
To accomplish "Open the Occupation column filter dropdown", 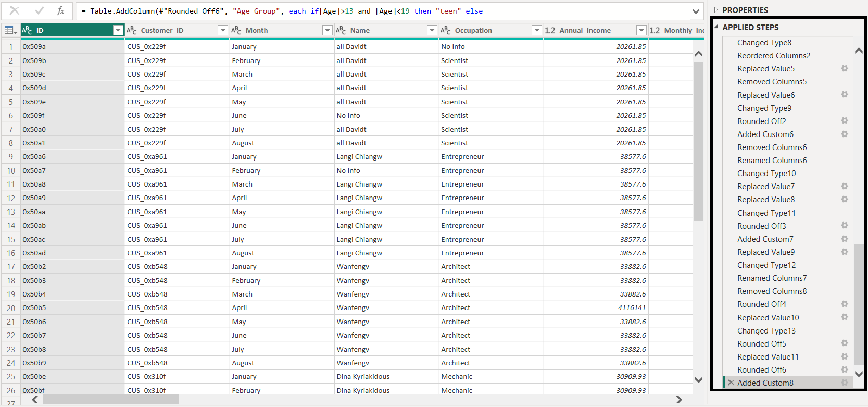I will click(537, 31).
